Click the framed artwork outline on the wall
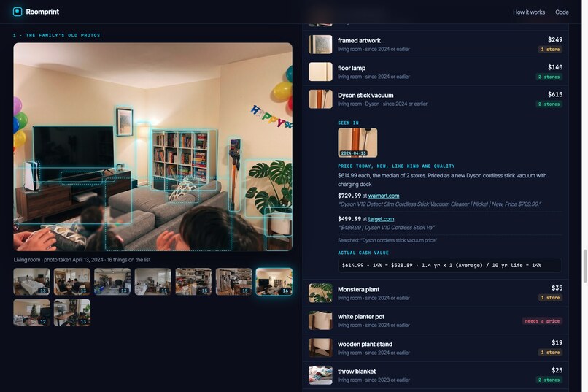Screen dimensions: 588x392 125,121
